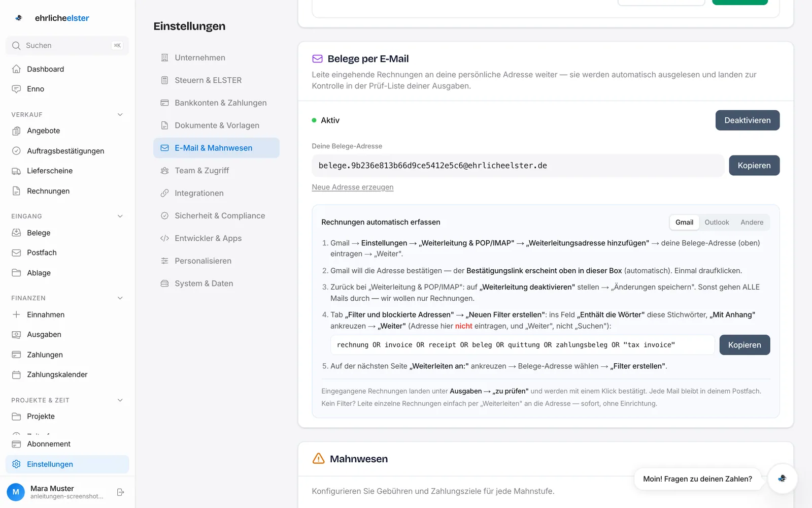
Task: Open Dashboard via its house icon
Action: [16, 69]
